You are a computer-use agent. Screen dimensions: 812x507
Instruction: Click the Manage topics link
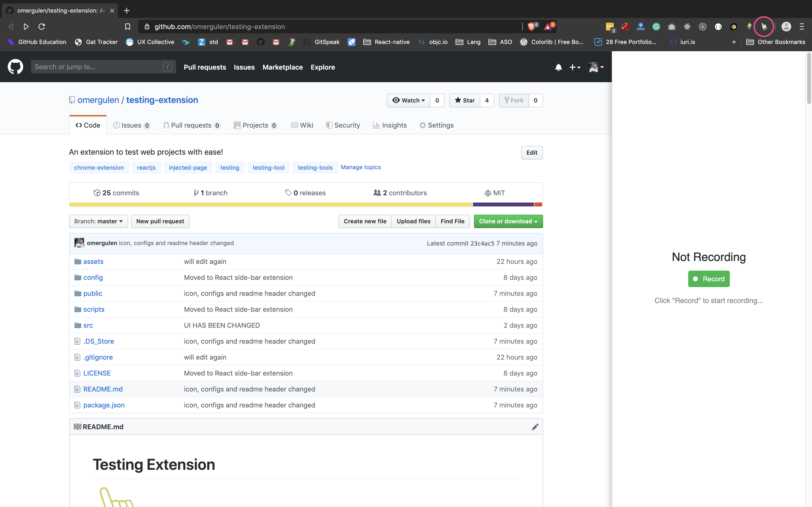tap(361, 167)
